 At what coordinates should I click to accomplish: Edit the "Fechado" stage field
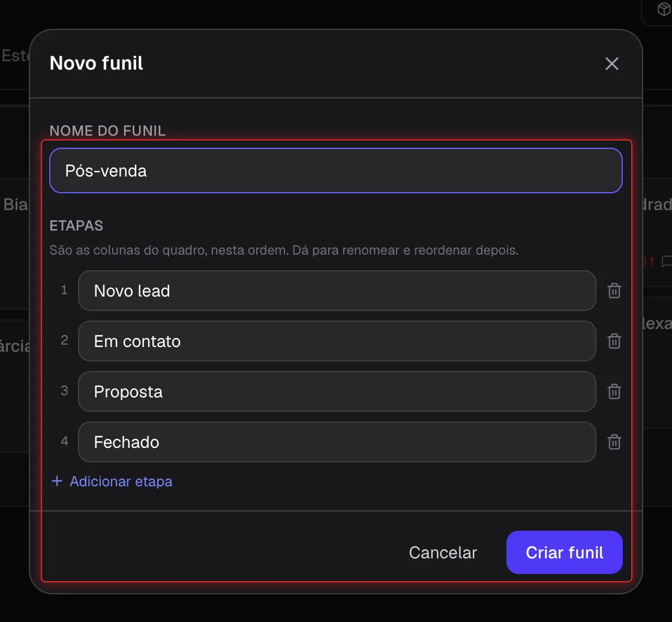point(337,442)
